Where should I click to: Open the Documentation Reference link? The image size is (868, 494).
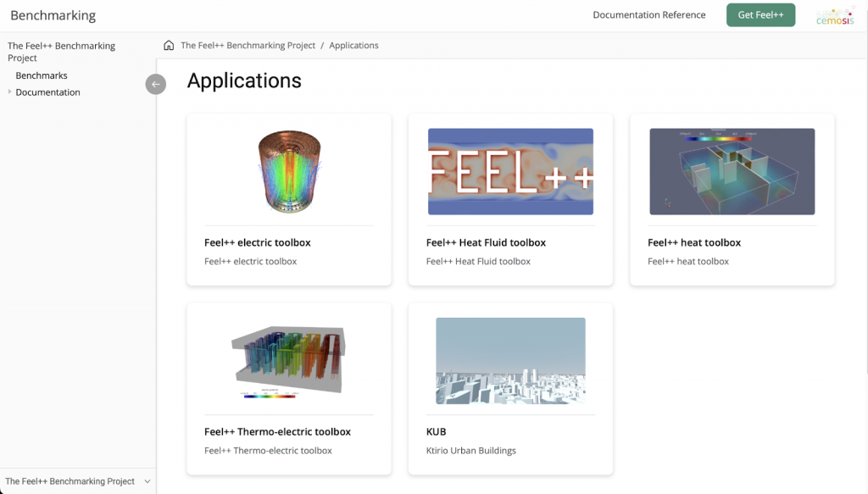pos(648,15)
